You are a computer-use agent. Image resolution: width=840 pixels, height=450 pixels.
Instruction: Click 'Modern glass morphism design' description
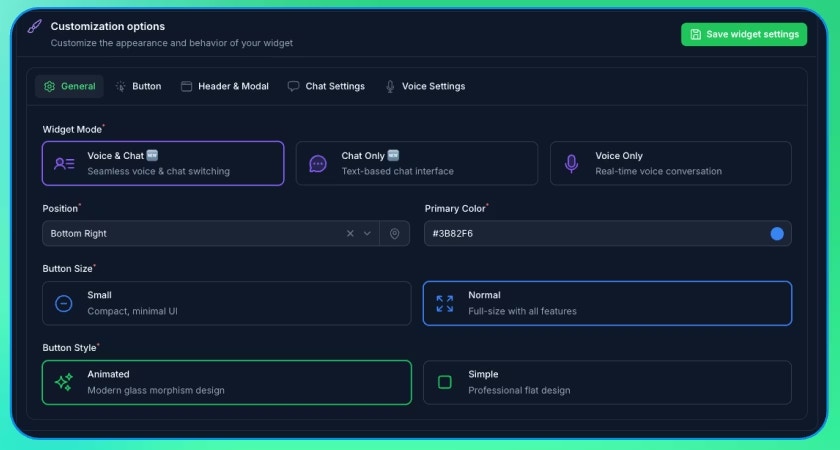click(156, 391)
